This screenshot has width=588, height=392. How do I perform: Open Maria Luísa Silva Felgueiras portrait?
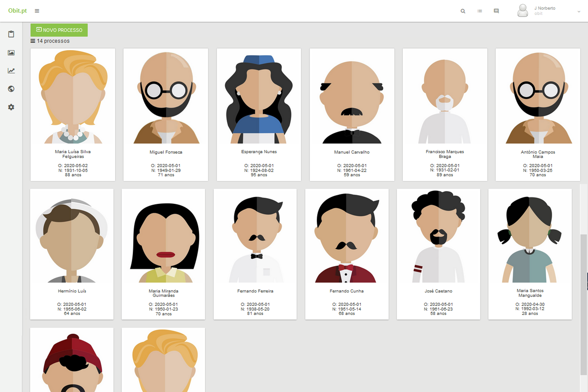click(x=73, y=96)
